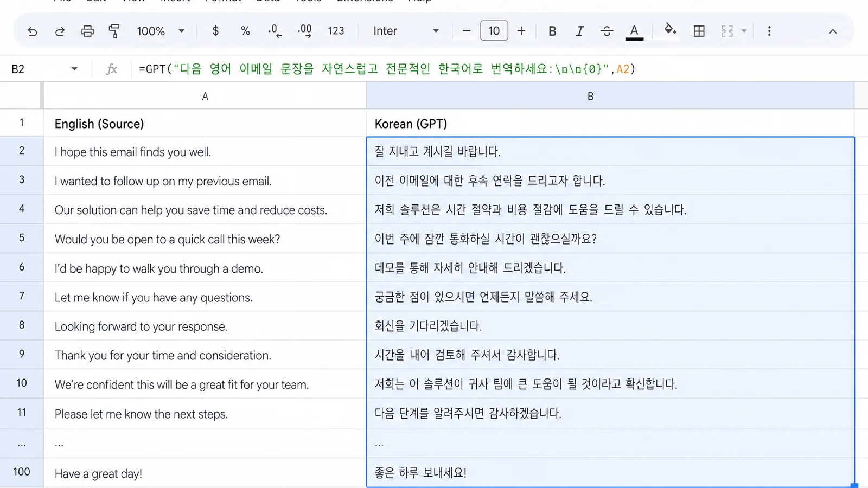
Task: Open the name box dropdown arrow
Action: (x=74, y=69)
